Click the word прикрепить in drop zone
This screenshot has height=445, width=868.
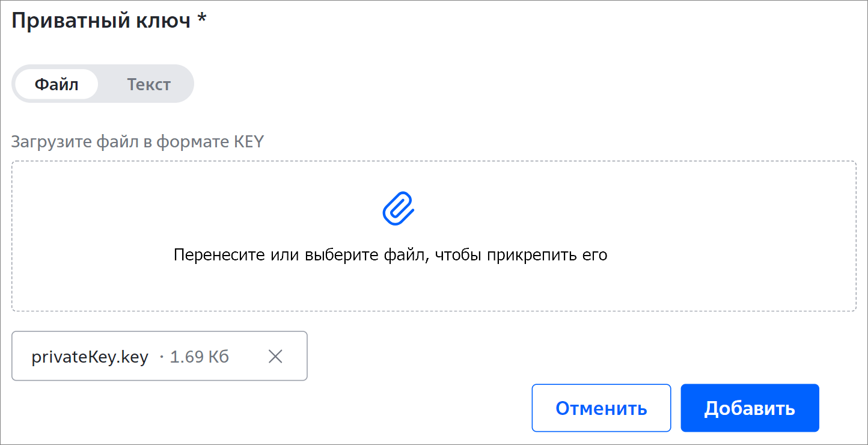coord(539,255)
